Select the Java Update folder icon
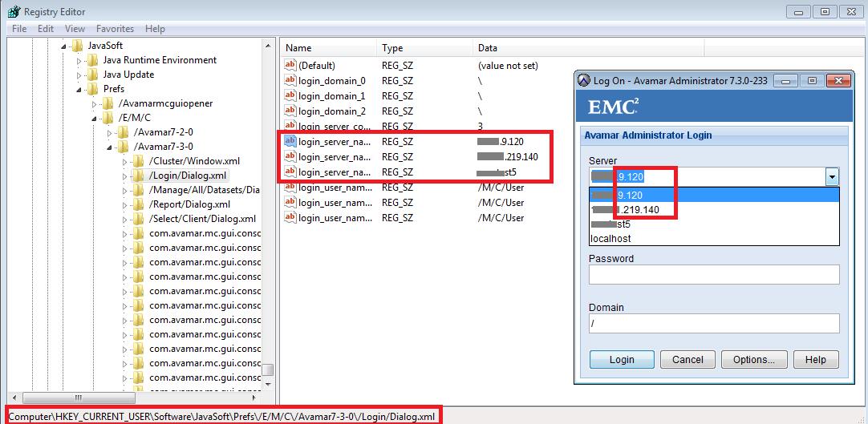The width and height of the screenshot is (868, 424). pyautogui.click(x=92, y=74)
